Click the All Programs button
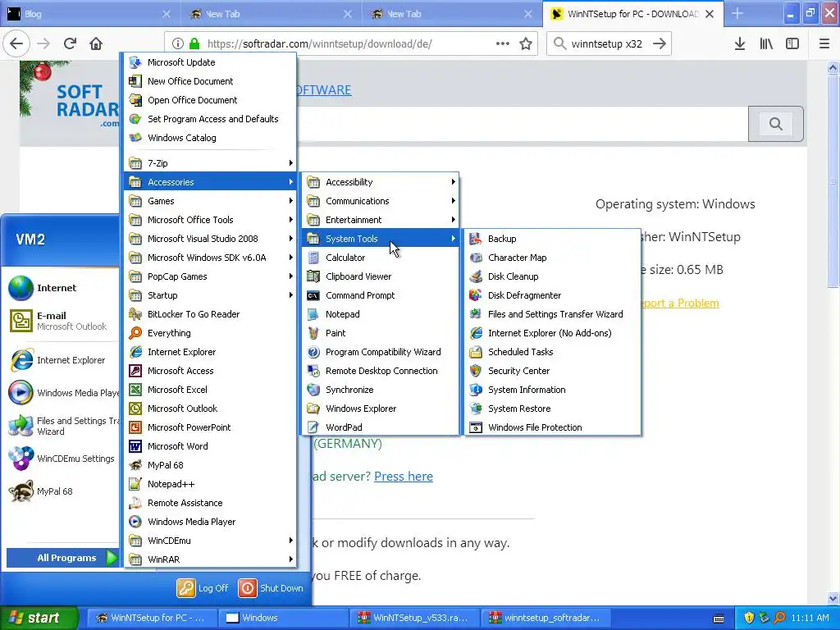 [x=62, y=558]
